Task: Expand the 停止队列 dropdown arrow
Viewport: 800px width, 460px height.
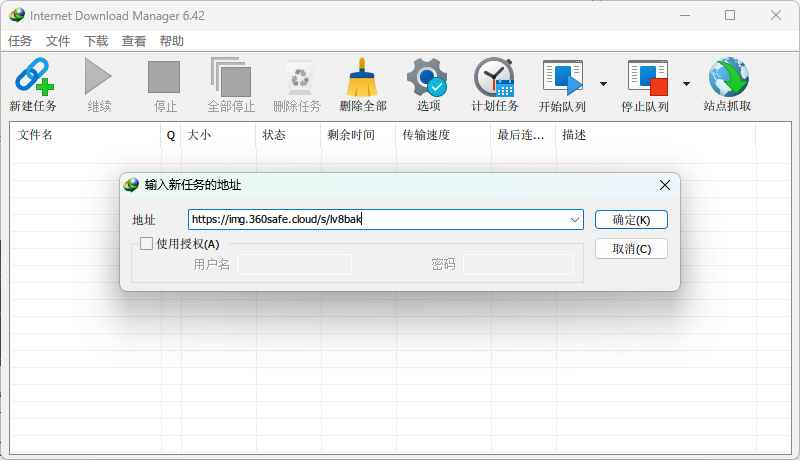Action: point(686,84)
